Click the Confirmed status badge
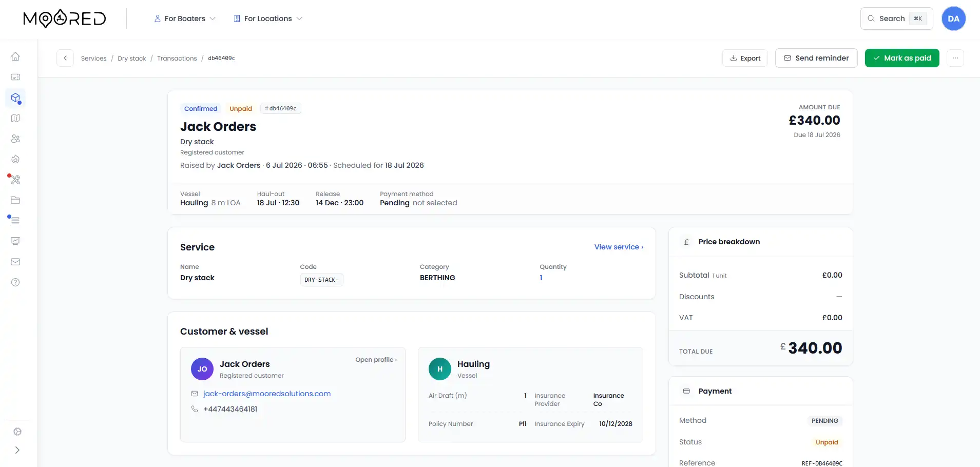 [x=201, y=108]
